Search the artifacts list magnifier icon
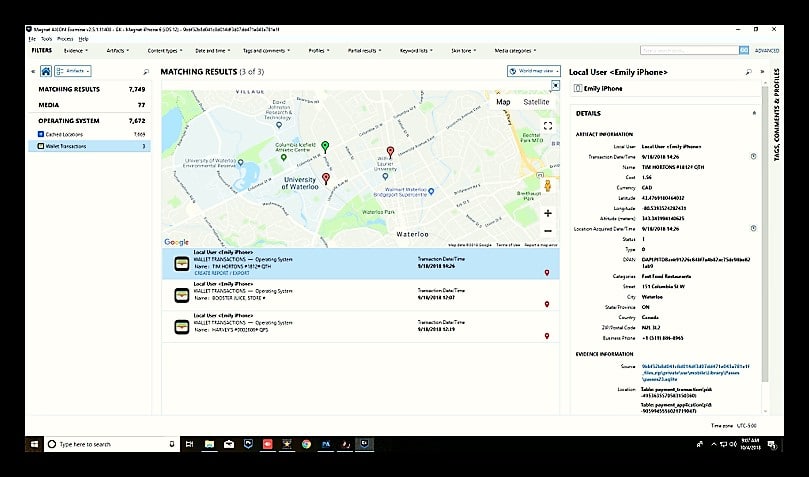This screenshot has height=477, width=809. tap(146, 72)
